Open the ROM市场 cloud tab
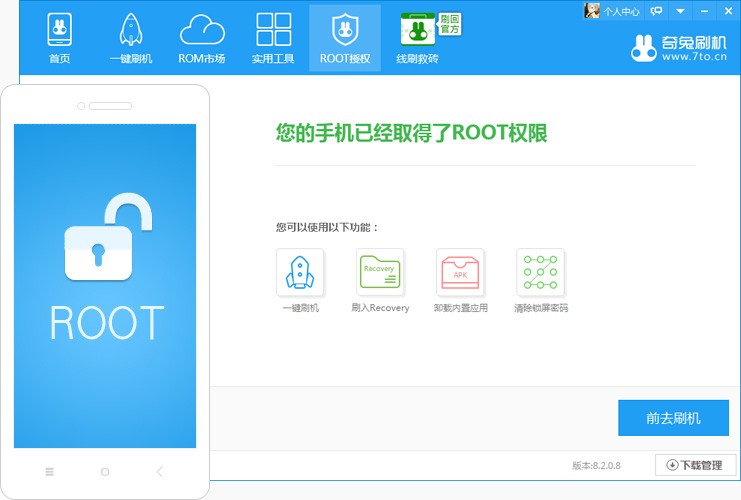 [x=202, y=38]
